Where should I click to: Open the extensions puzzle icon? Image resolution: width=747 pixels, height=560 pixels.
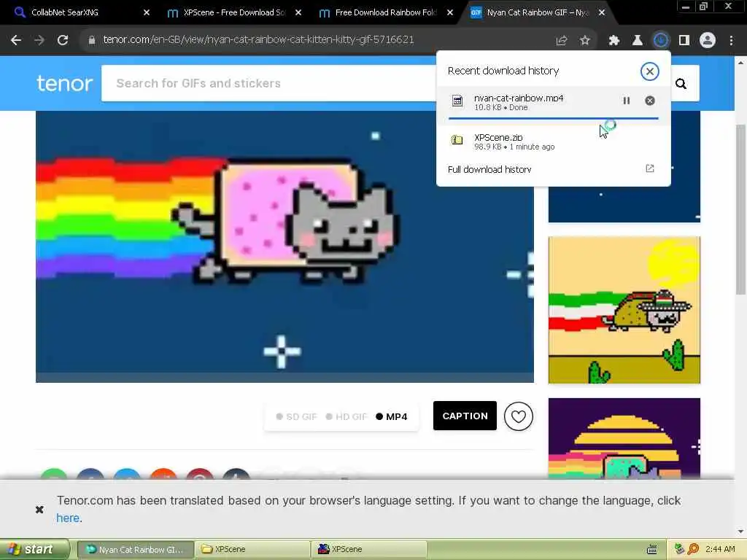coord(614,41)
